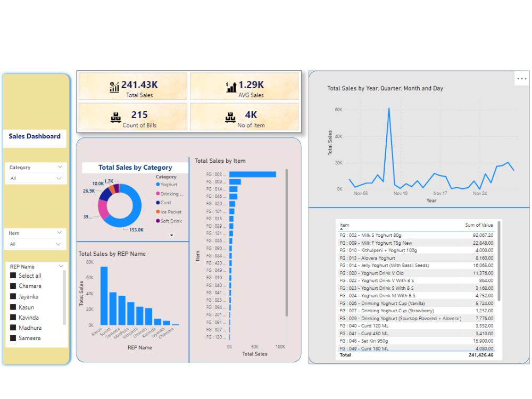This screenshot has width=532, height=399.
Task: Tick the Kavinda checkbox
Action: 13,317
